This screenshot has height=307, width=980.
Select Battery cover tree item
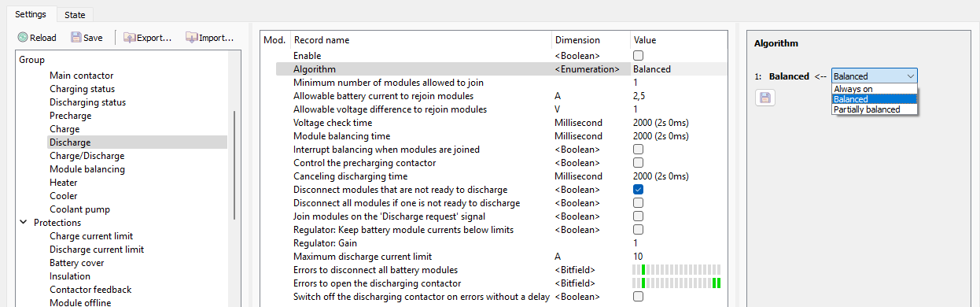click(76, 263)
